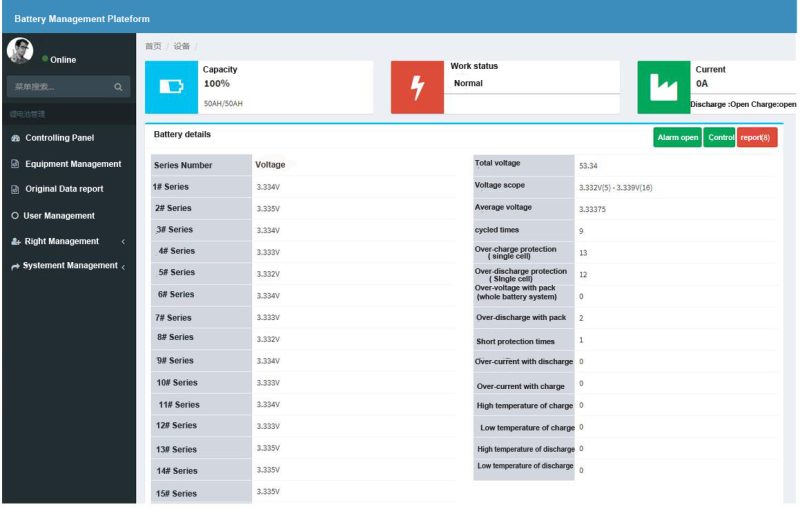
Task: Click the green factory current icon
Action: coord(663,87)
